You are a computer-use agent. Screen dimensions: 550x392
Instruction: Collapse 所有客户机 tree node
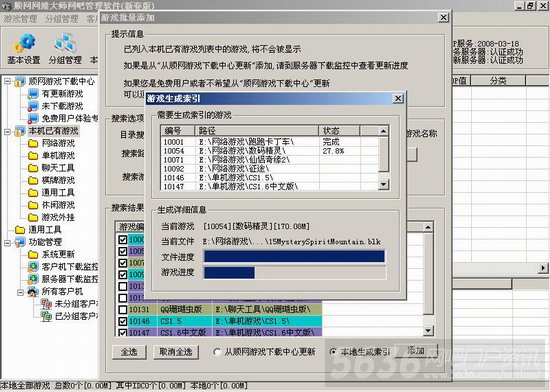click(21, 292)
